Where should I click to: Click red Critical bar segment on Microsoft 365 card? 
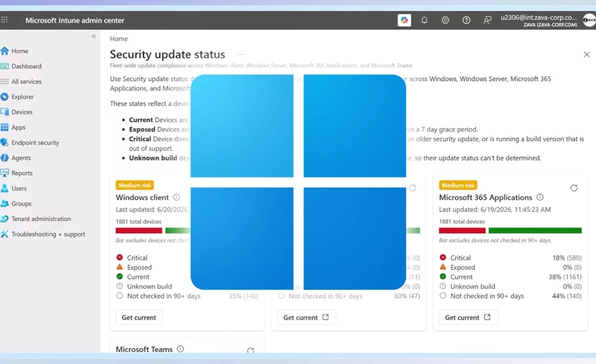[462, 231]
